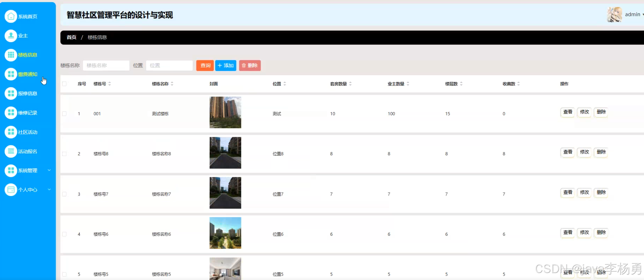Sort by 收藏数 column arrows
This screenshot has height=280, width=644.
click(x=519, y=84)
